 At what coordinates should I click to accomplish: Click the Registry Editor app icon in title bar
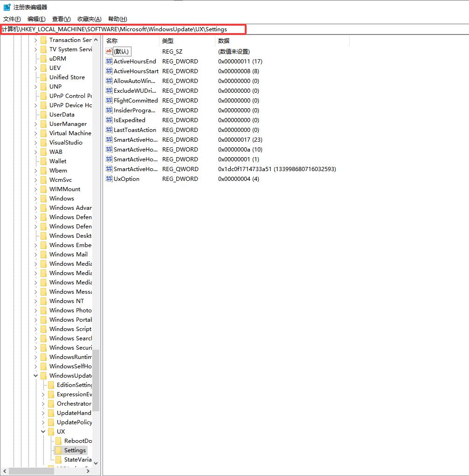(x=7, y=7)
